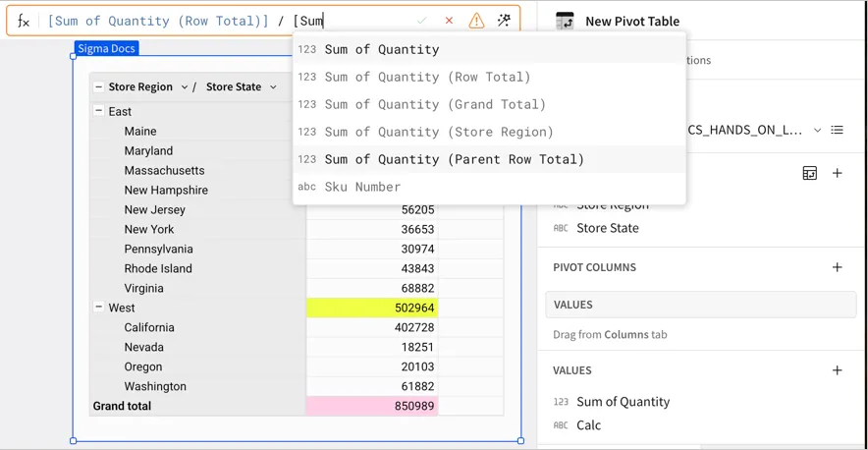
Task: Click the Washington value 61882
Action: (372, 386)
